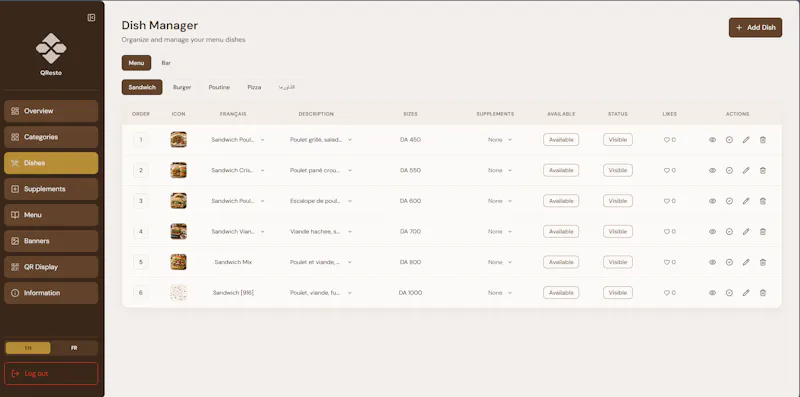Select the Menu tab
The width and height of the screenshot is (800, 397).
click(136, 63)
